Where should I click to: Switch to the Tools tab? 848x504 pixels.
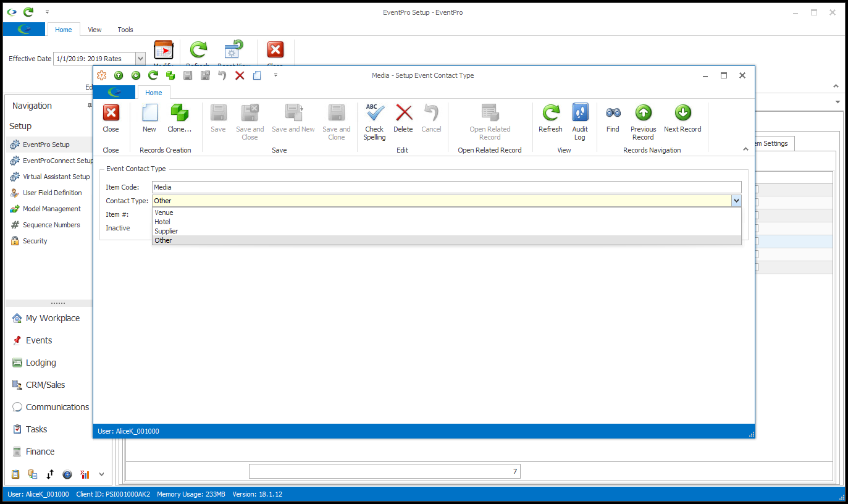(125, 30)
